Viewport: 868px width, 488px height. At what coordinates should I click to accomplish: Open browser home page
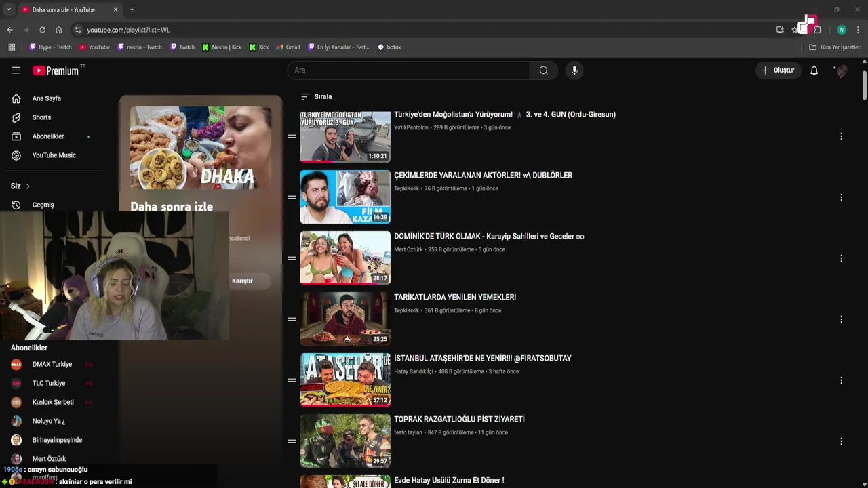point(58,30)
